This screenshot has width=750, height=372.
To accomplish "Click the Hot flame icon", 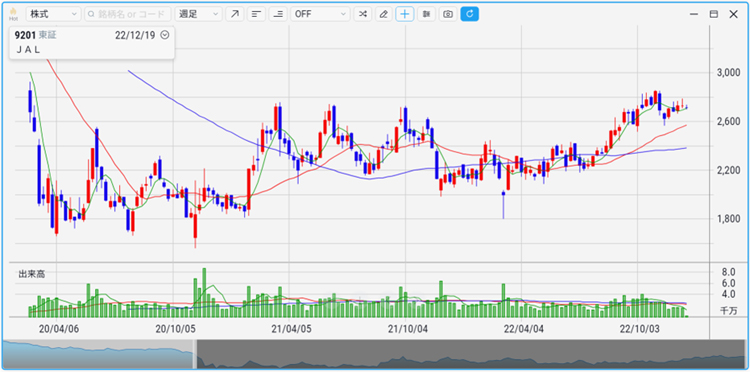I will click(13, 14).
